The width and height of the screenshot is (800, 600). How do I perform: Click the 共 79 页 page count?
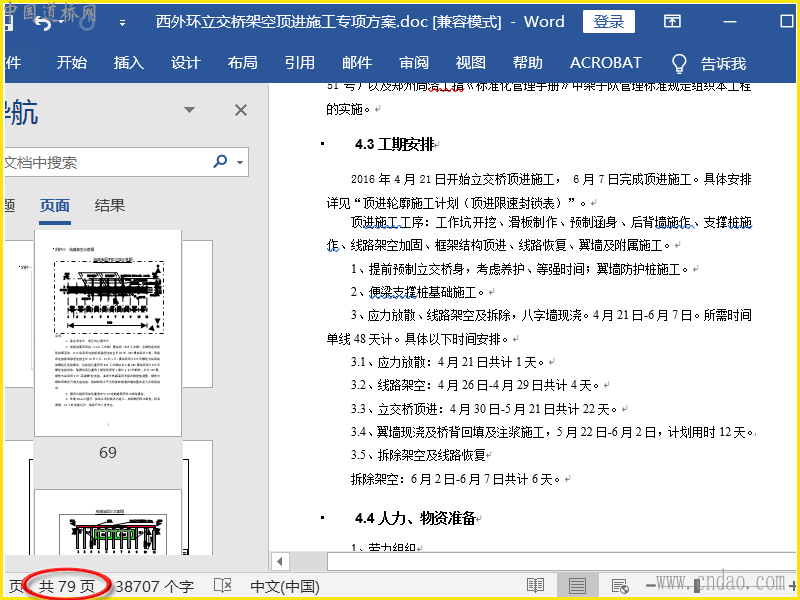pos(67,586)
